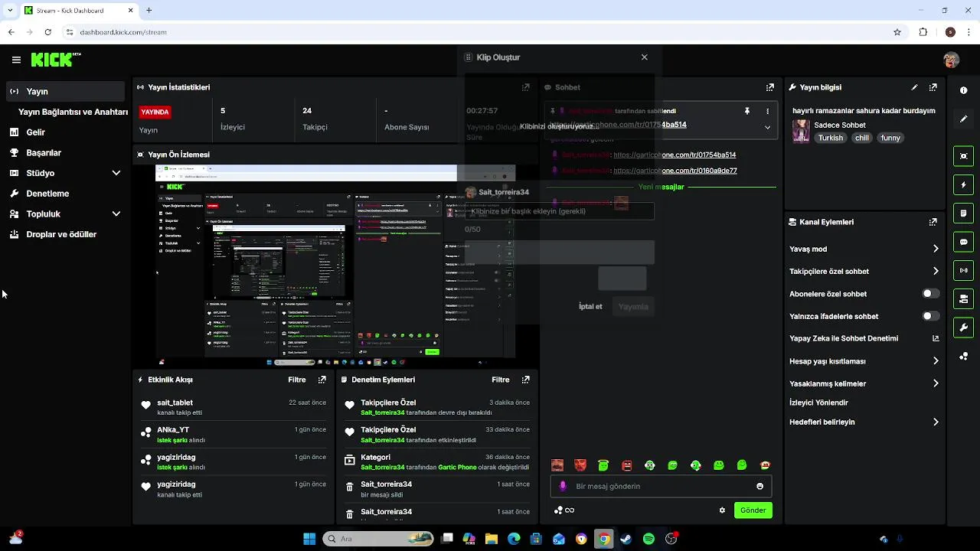Open Filtre in Etkinlik Akışı panel
The width and height of the screenshot is (980, 551).
pos(297,380)
